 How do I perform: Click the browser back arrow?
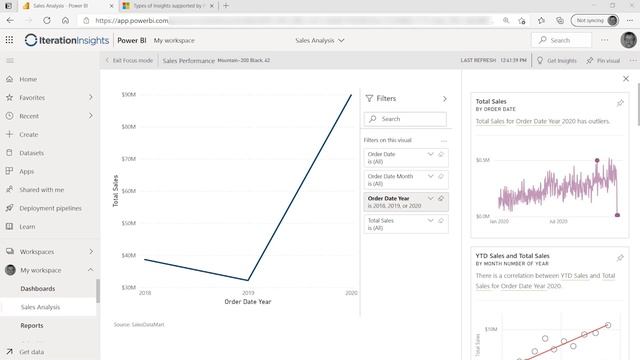(x=10, y=20)
